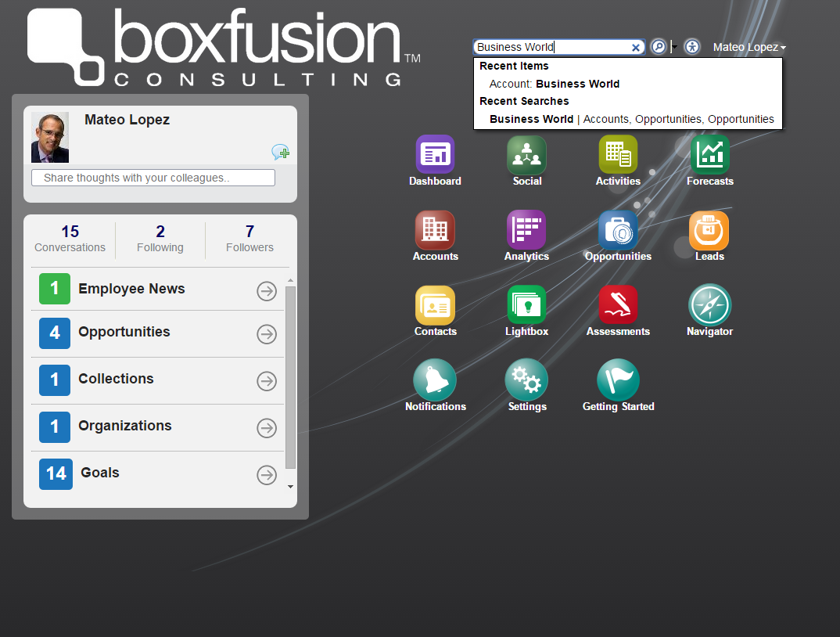840x637 pixels.
Task: Click Mateo Lopez profile photo
Action: 50,137
